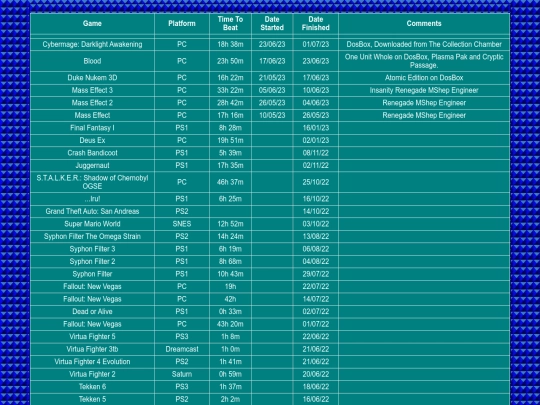Click the Syphon Filter 2 game name
The width and height of the screenshot is (540, 405).
coord(92,261)
